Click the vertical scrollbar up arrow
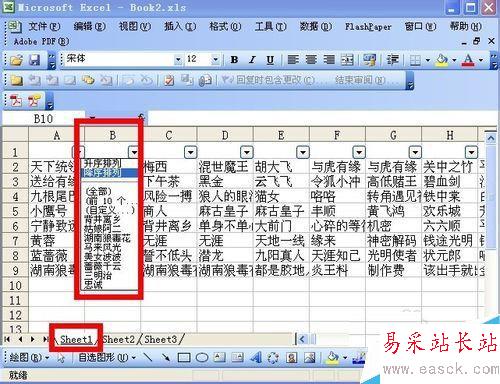 click(491, 137)
